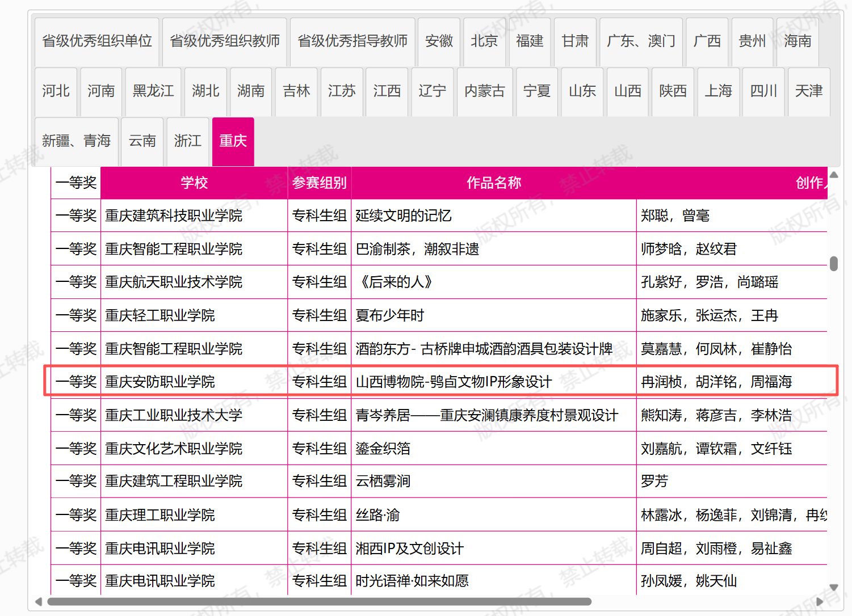Click the active 重庆 tab

[x=233, y=141]
